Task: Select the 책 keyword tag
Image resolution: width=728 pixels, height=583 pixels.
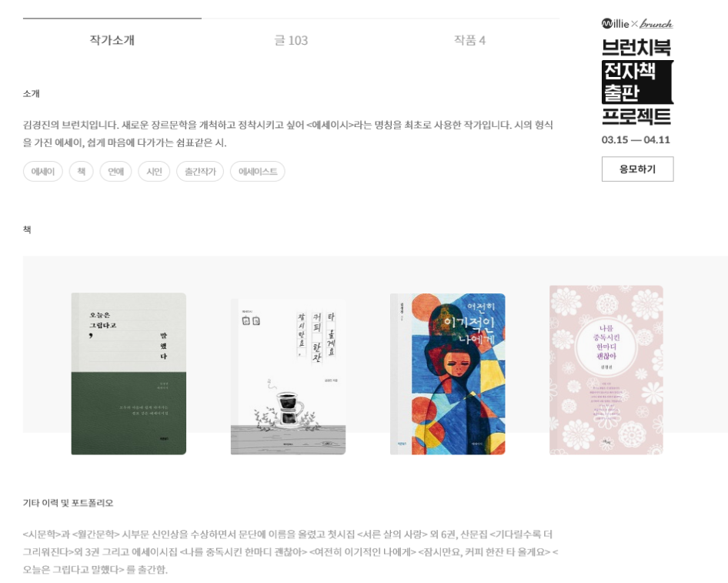Action: 82,172
